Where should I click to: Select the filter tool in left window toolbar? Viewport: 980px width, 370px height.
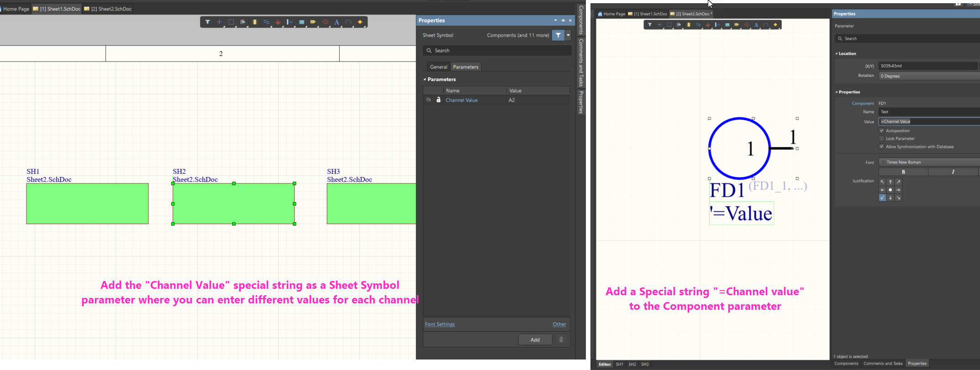tap(208, 22)
